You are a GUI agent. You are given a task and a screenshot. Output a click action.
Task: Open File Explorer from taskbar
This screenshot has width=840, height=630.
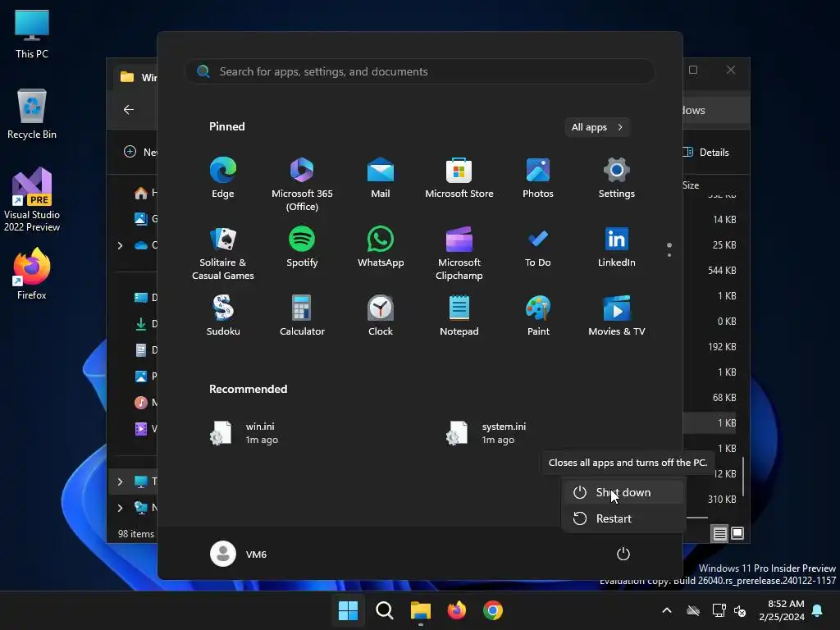click(421, 610)
